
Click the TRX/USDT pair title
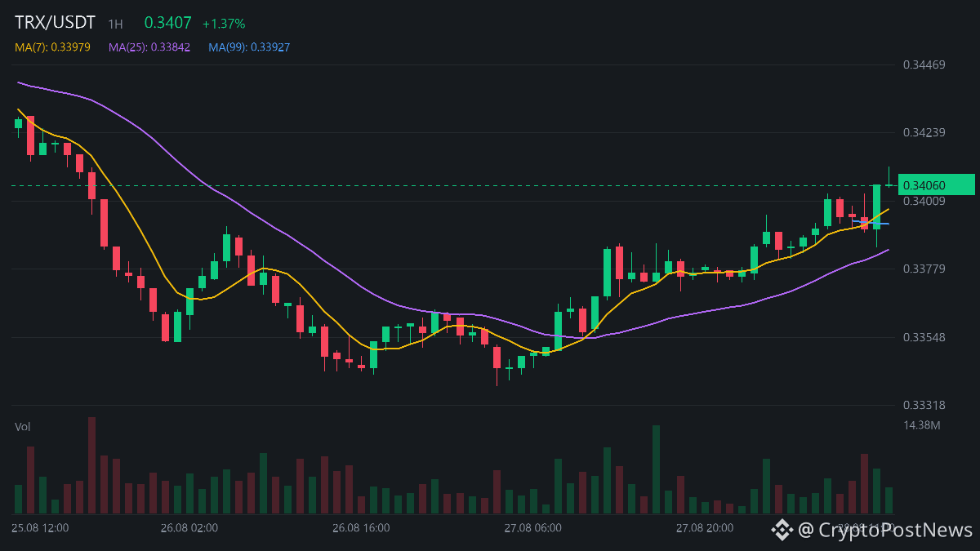[55, 23]
